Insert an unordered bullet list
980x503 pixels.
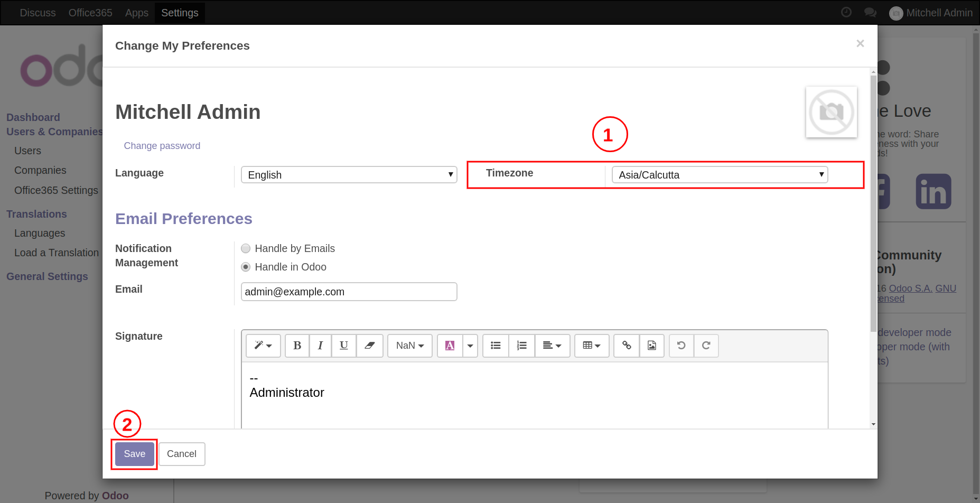[496, 346]
